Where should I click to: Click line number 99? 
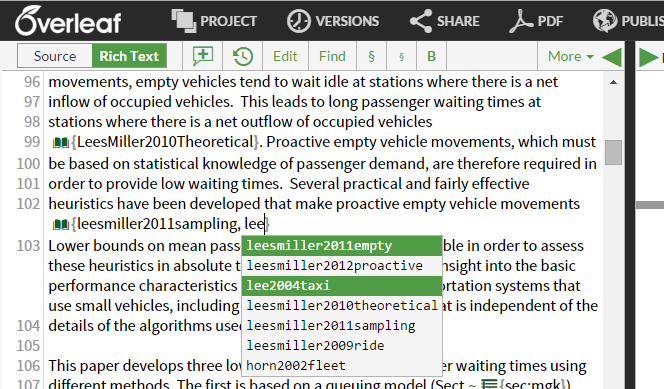click(32, 142)
